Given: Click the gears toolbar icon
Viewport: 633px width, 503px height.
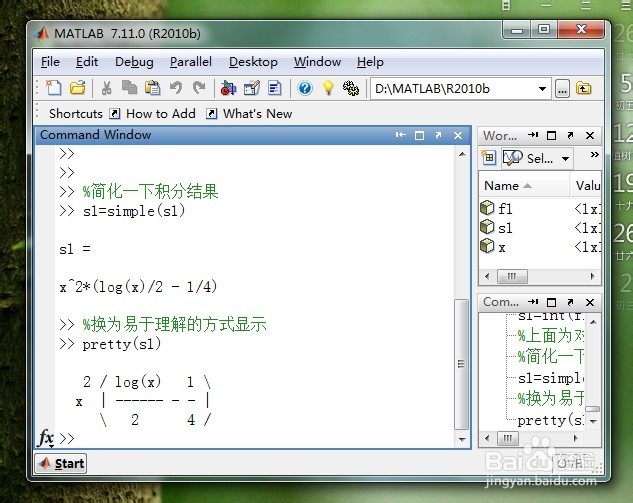Looking at the screenshot, I should 351,88.
